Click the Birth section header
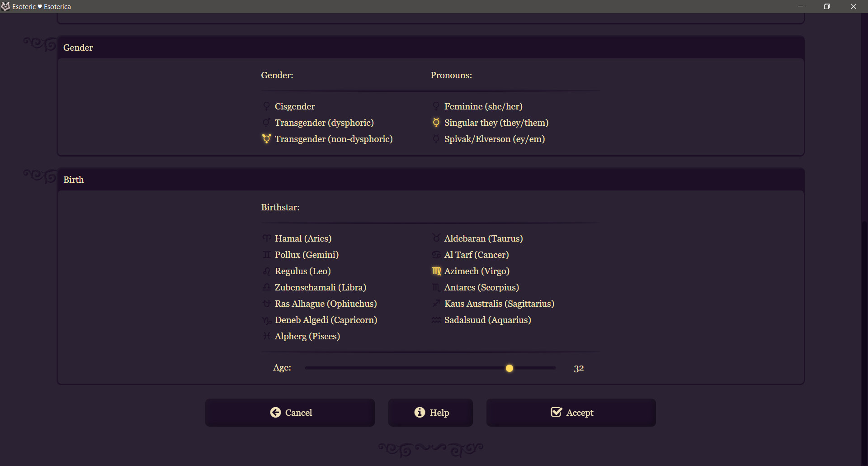 point(430,180)
